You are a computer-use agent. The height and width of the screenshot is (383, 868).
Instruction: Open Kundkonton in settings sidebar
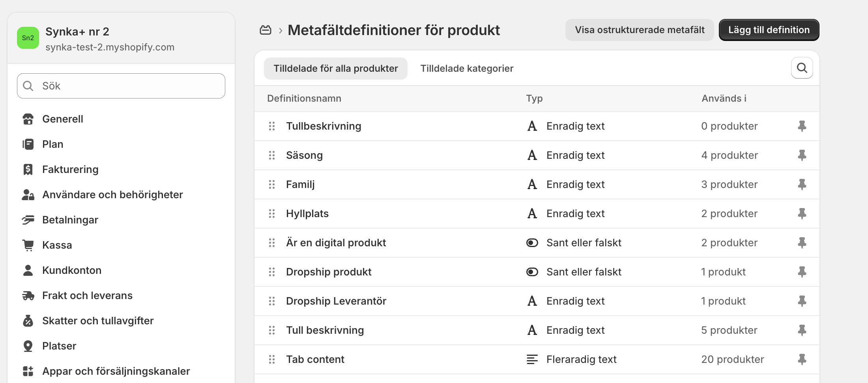pos(71,270)
